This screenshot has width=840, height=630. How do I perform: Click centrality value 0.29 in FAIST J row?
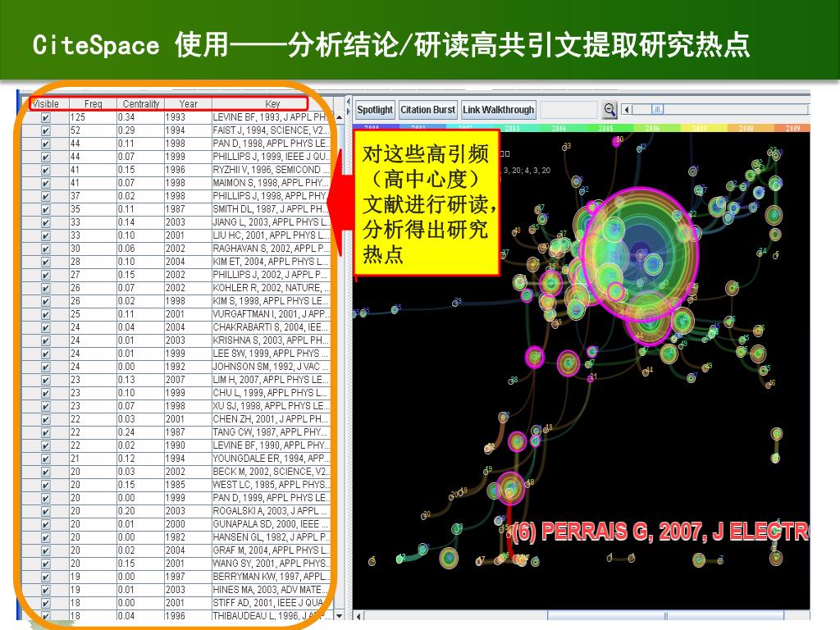(126, 130)
